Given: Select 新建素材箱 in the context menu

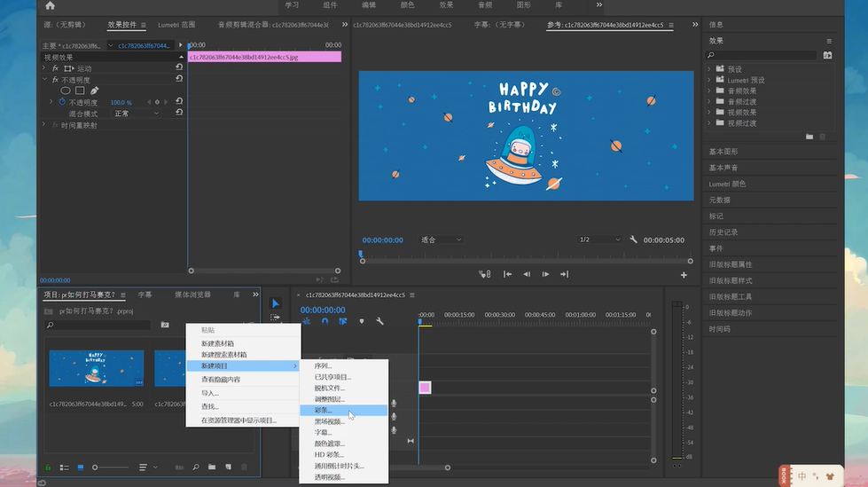Looking at the screenshot, I should click(x=244, y=343).
